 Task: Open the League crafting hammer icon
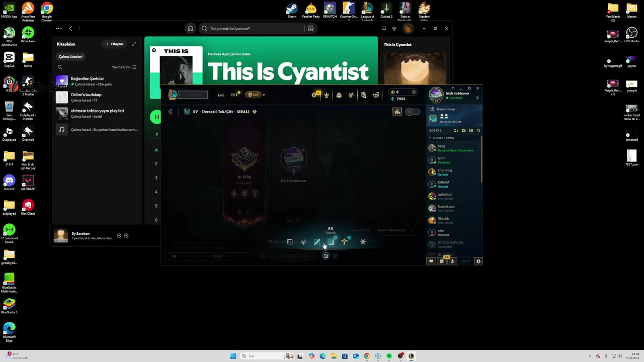coord(351,95)
